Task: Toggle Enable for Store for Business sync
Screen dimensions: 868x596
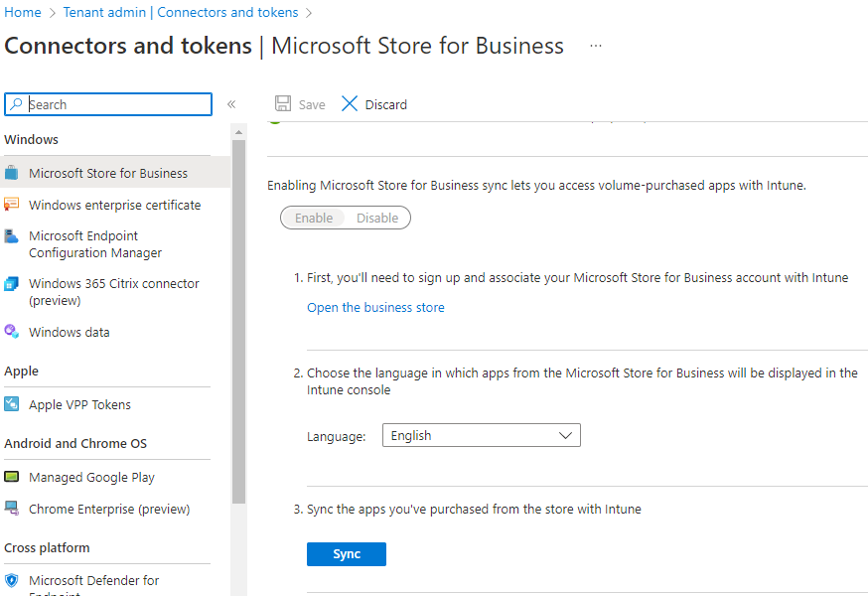Action: 313,218
